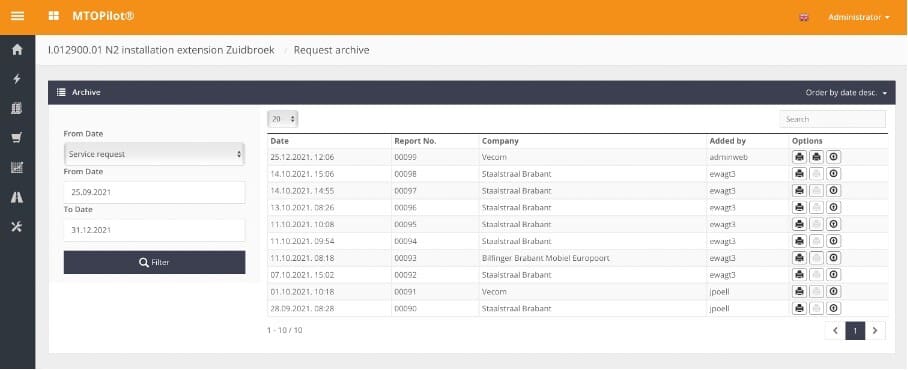Image resolution: width=908 pixels, height=370 pixels.
Task: Print report 00098 using its printer icon
Action: (800, 174)
